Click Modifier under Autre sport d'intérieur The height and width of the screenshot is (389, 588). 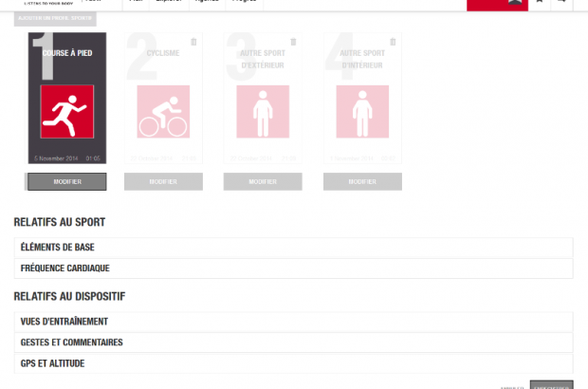(361, 181)
